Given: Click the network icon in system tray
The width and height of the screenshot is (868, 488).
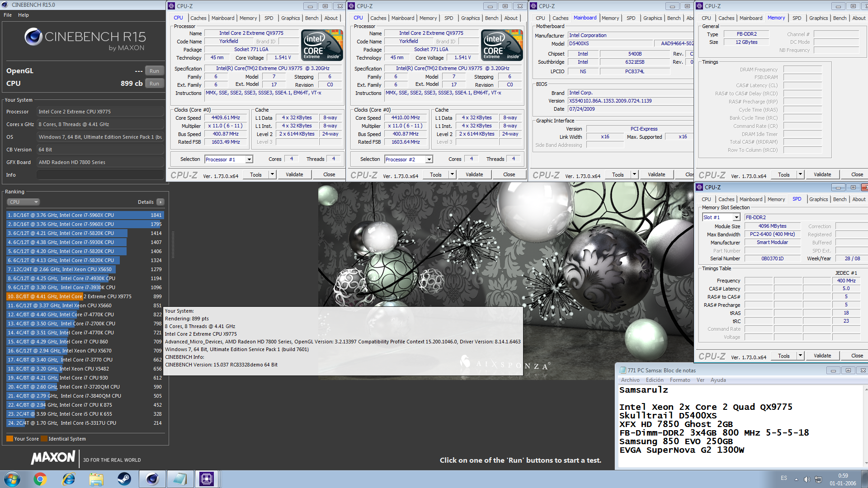Looking at the screenshot, I should coord(818,479).
